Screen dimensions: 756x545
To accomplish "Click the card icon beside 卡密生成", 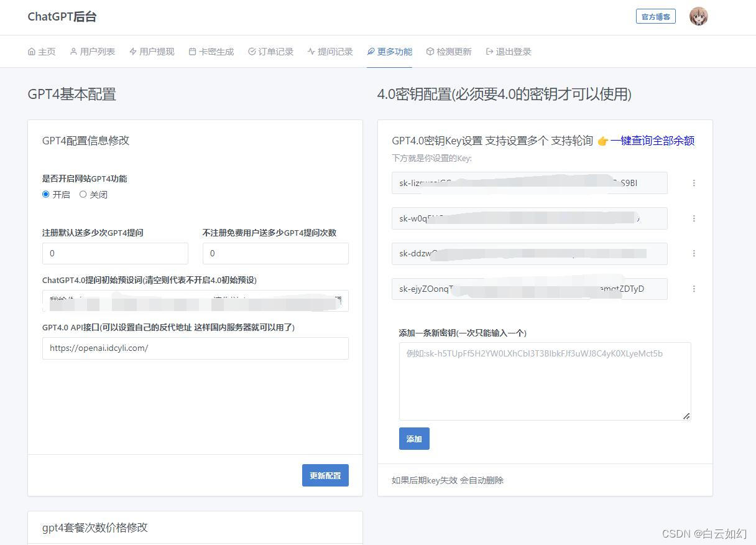I will [x=192, y=52].
